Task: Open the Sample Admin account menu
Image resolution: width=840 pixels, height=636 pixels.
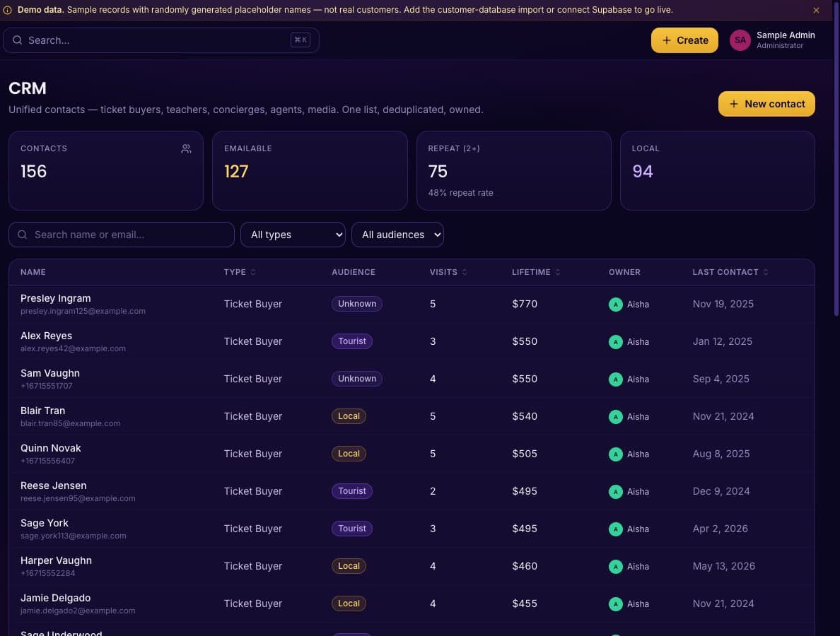Action: (x=772, y=40)
